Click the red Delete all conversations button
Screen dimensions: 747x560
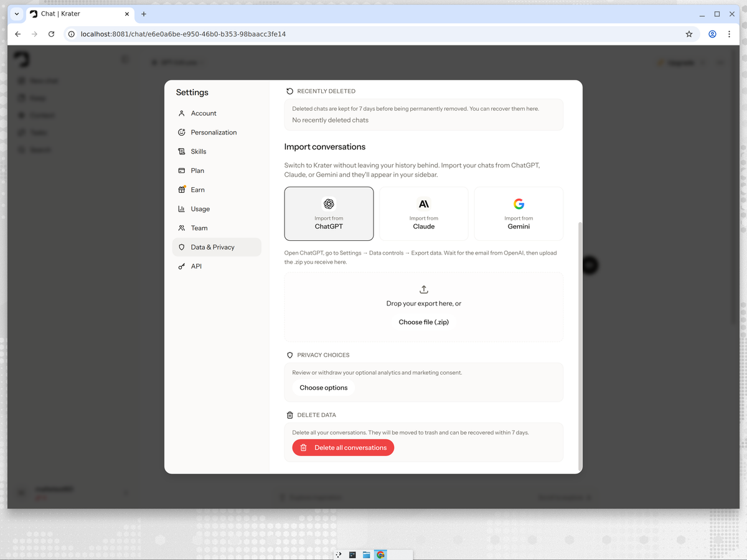343,447
